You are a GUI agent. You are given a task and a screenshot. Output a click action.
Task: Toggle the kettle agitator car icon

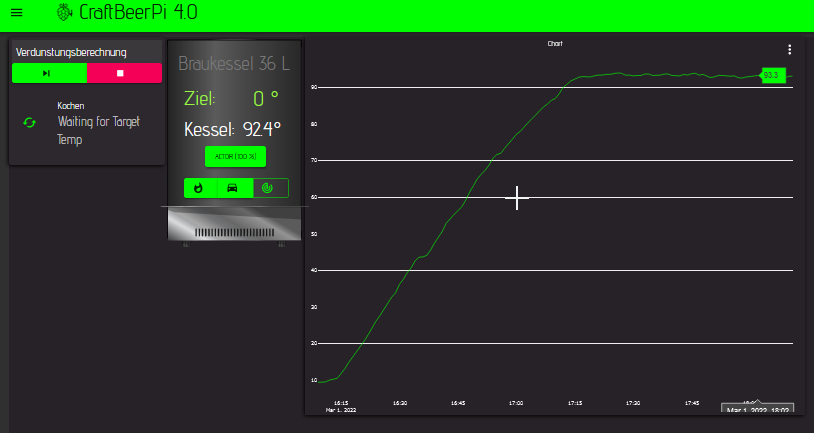[x=234, y=187]
